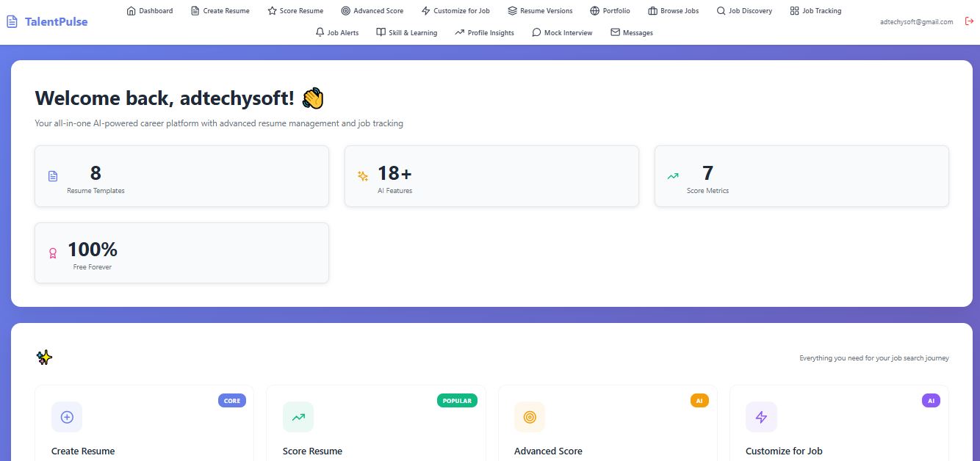The image size is (980, 461).
Task: Click the Job Tracking grid icon
Action: tap(793, 10)
